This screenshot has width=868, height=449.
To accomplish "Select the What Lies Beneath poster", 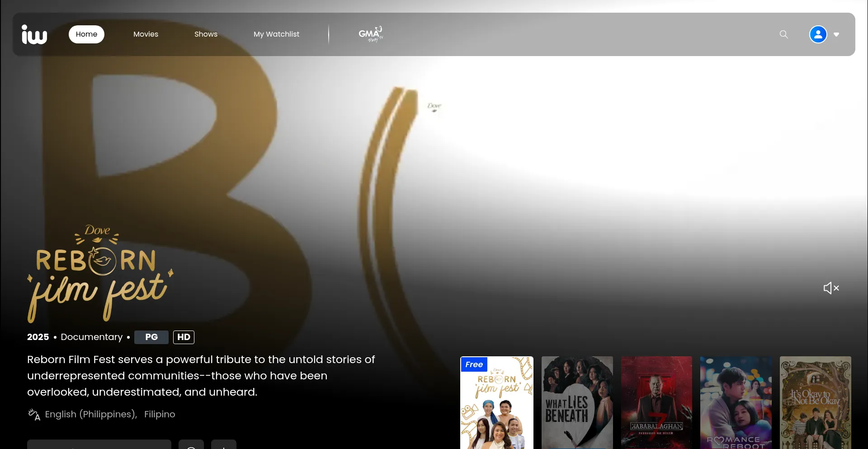I will pos(577,402).
